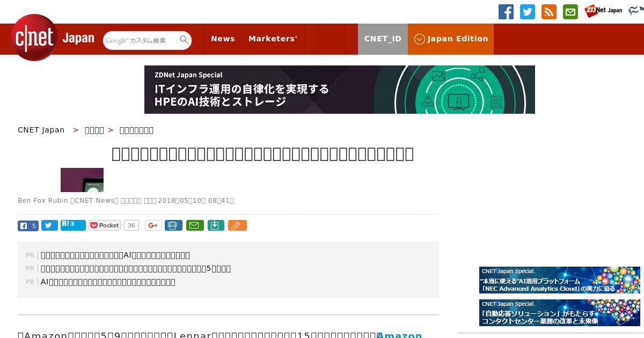Viewport: 644px width, 338px height.
Task: Visit ZDNet Japan logo link
Action: pyautogui.click(x=603, y=11)
